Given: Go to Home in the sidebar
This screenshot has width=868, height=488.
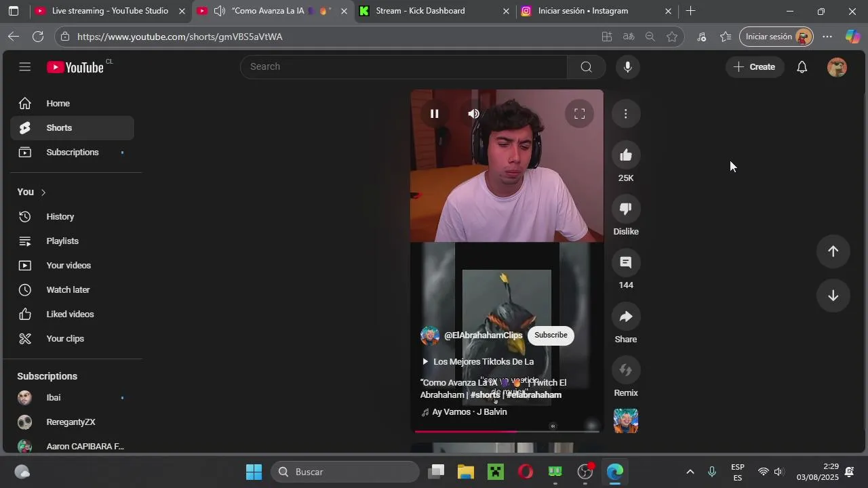Looking at the screenshot, I should tap(72, 104).
